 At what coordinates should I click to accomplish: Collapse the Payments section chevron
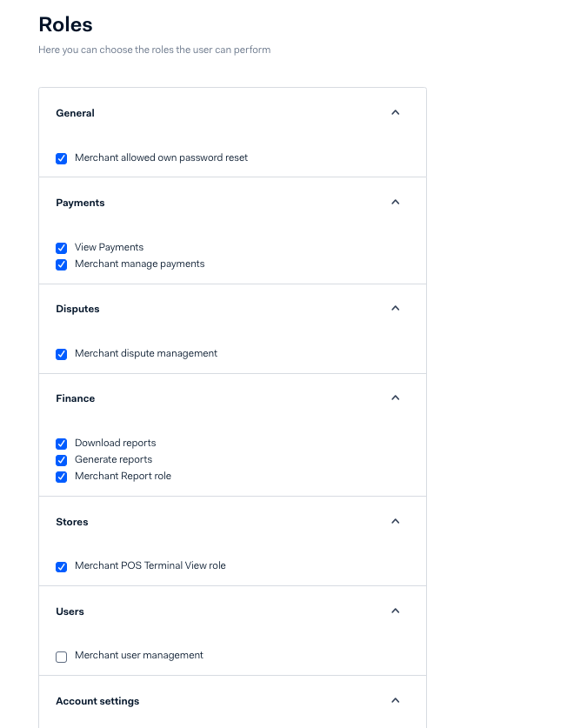(395, 203)
